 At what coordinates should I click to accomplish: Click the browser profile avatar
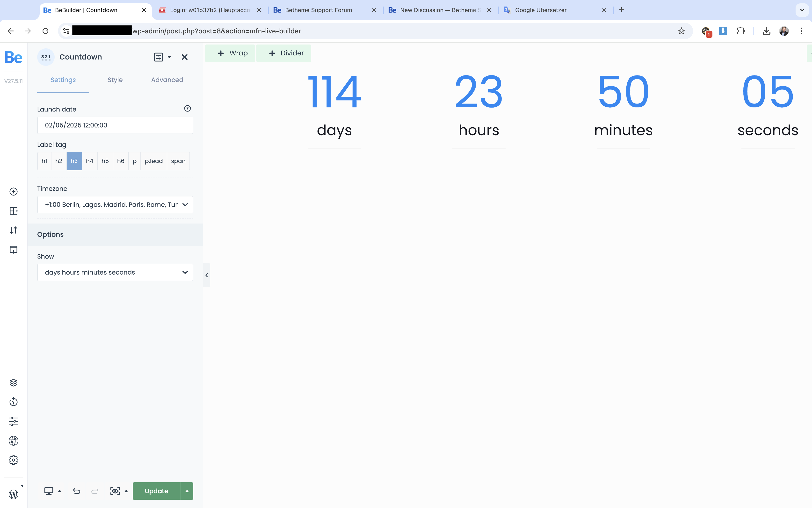pyautogui.click(x=784, y=31)
